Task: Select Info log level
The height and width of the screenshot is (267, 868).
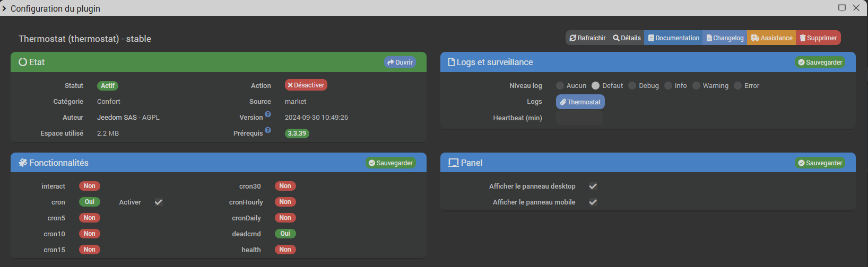Action: [x=668, y=85]
